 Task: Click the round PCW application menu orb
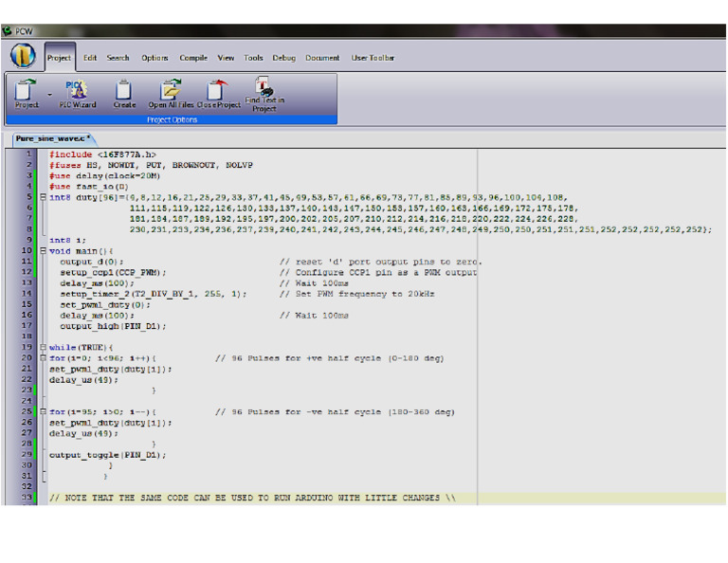pyautogui.click(x=23, y=55)
